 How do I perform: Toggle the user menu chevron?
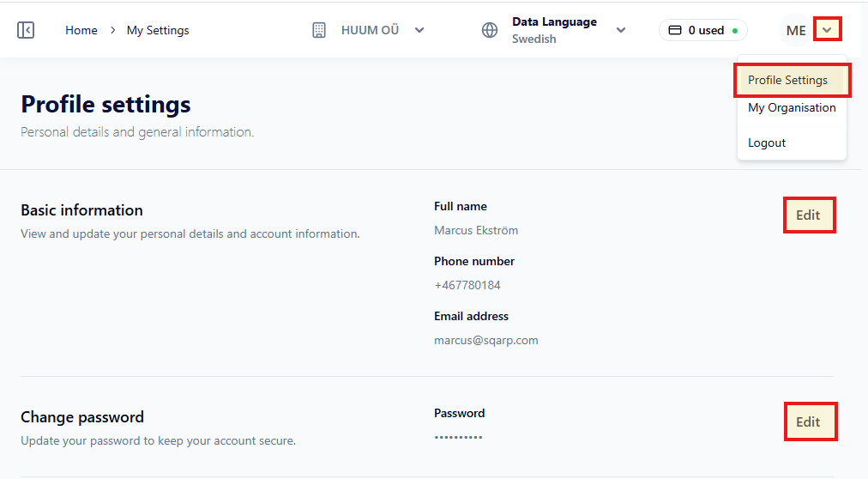pos(827,30)
